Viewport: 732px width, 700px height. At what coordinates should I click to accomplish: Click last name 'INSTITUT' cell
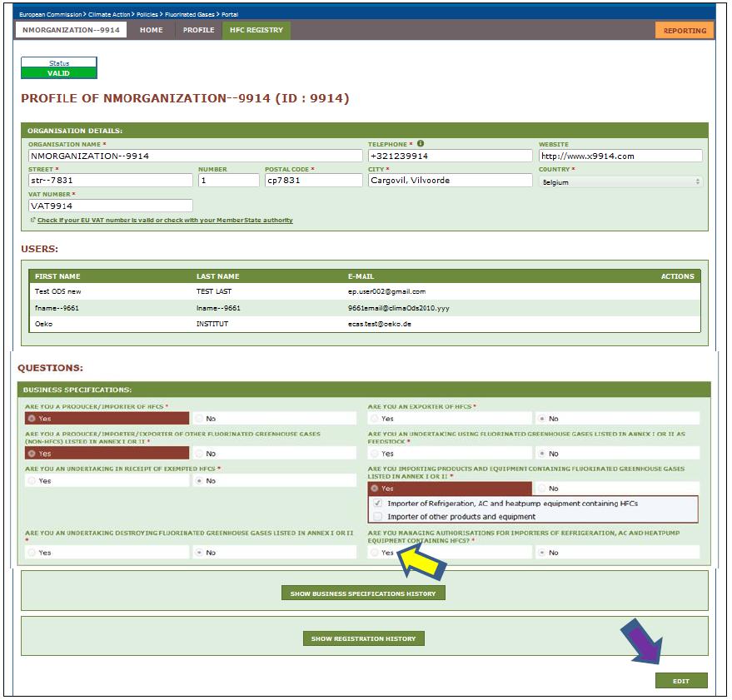212,324
